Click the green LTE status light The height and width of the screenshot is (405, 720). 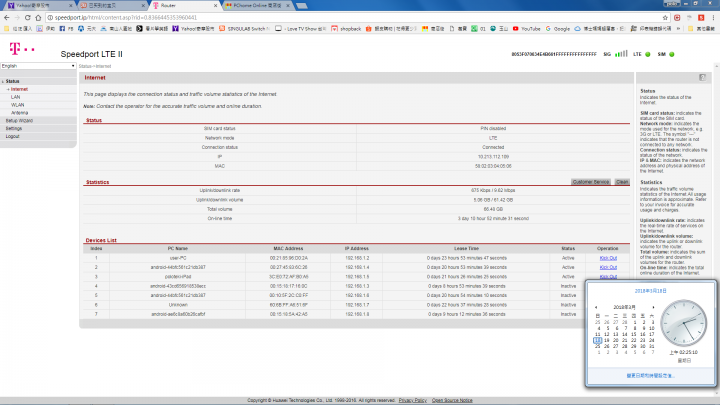tap(648, 54)
